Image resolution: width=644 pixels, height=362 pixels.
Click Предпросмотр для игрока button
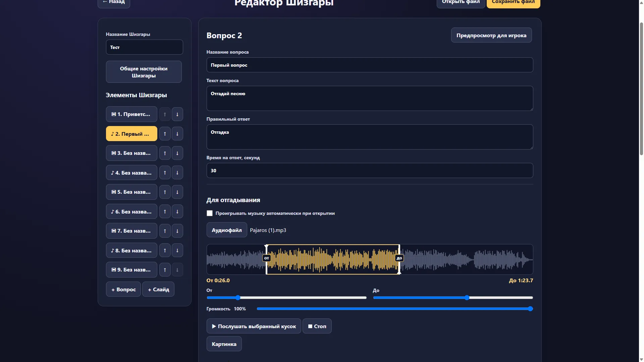coord(491,35)
